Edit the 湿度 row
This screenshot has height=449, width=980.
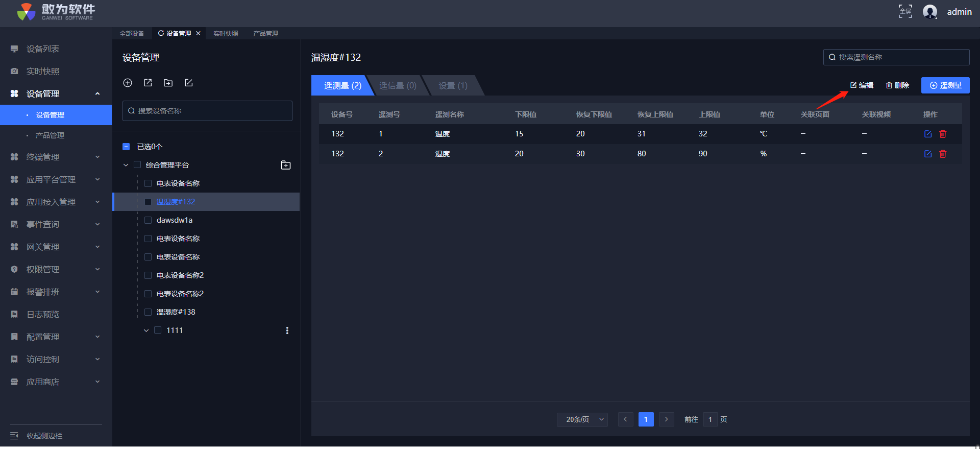[928, 154]
